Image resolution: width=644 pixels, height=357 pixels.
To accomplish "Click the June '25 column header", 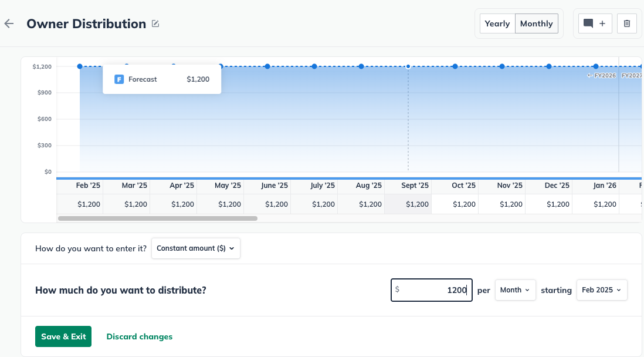I will pos(274,186).
